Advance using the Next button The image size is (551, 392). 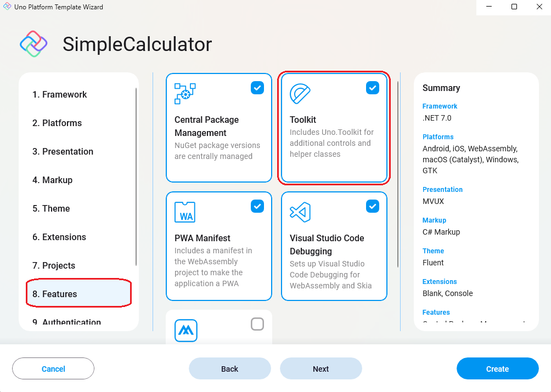321,368
